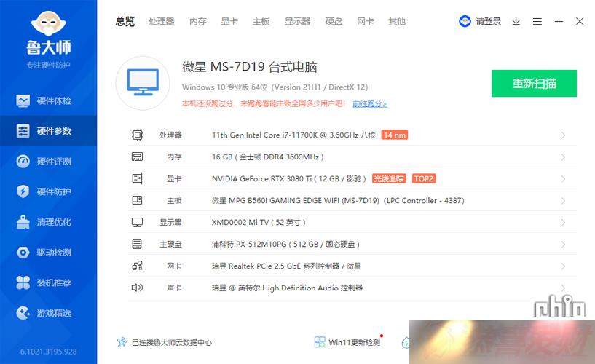Viewport: 595px width, 364px height.
Task: Open 硬件评测 benchmark section
Action: click(x=48, y=161)
